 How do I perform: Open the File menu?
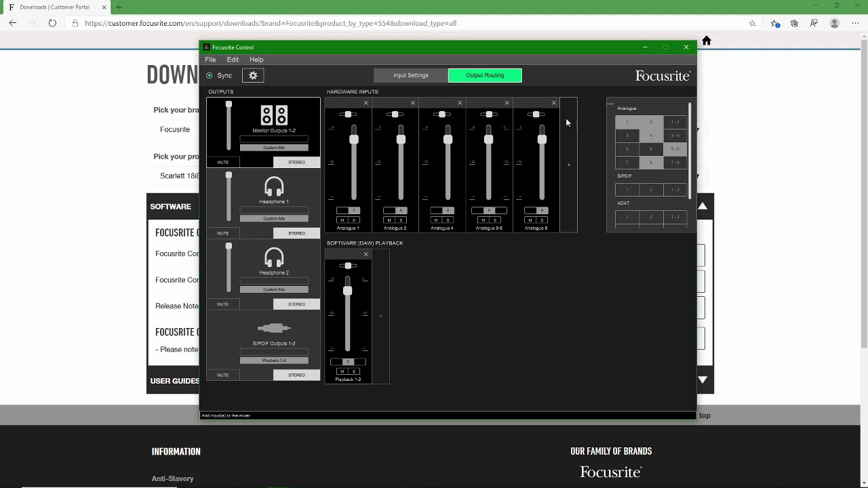click(210, 60)
